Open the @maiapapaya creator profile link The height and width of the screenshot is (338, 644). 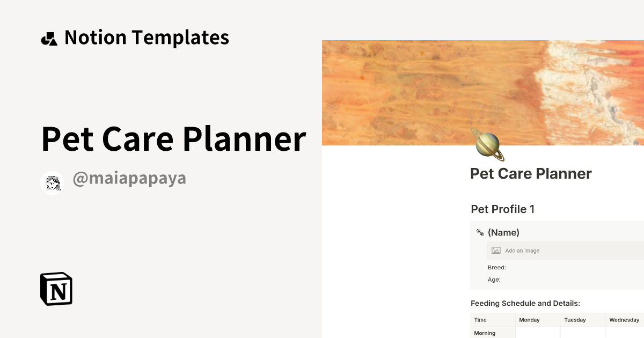129,178
